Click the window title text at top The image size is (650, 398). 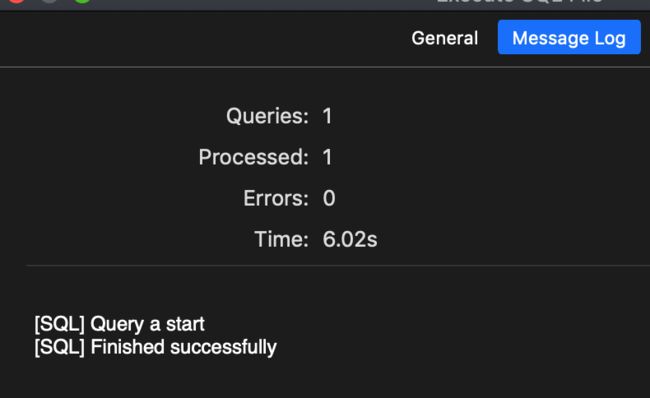(x=520, y=1)
